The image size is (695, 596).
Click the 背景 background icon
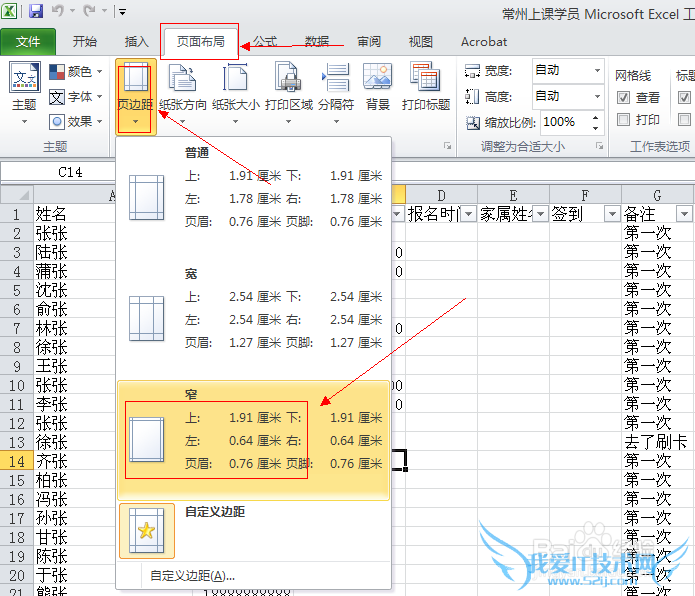pyautogui.click(x=377, y=76)
